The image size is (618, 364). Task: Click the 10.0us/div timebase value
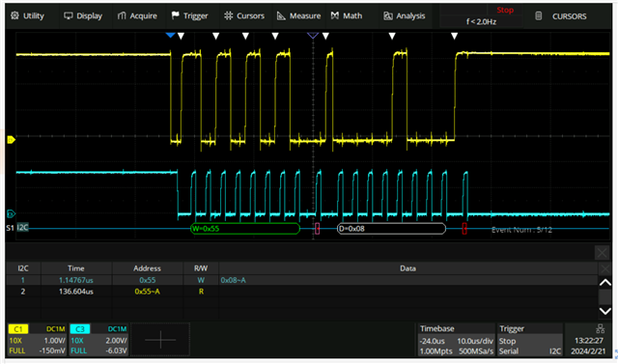(x=475, y=341)
